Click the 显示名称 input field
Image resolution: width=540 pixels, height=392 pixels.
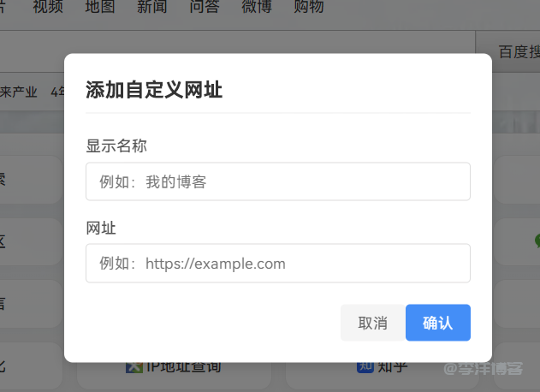click(x=278, y=181)
